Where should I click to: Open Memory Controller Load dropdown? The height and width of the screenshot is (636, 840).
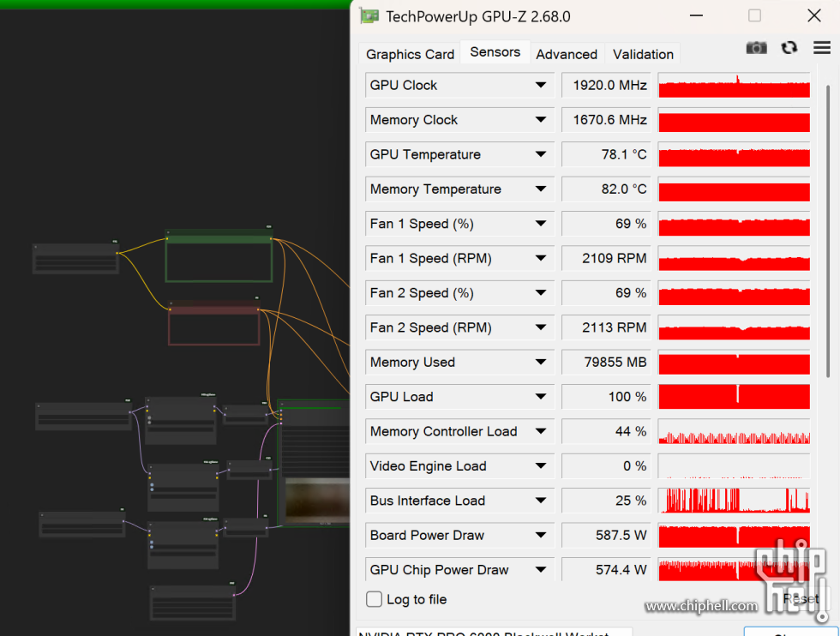(x=541, y=431)
